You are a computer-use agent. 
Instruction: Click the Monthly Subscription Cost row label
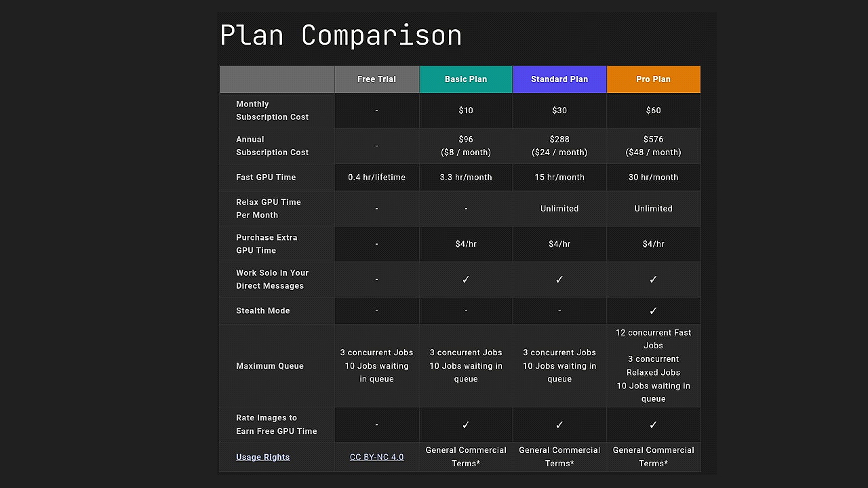coord(272,110)
